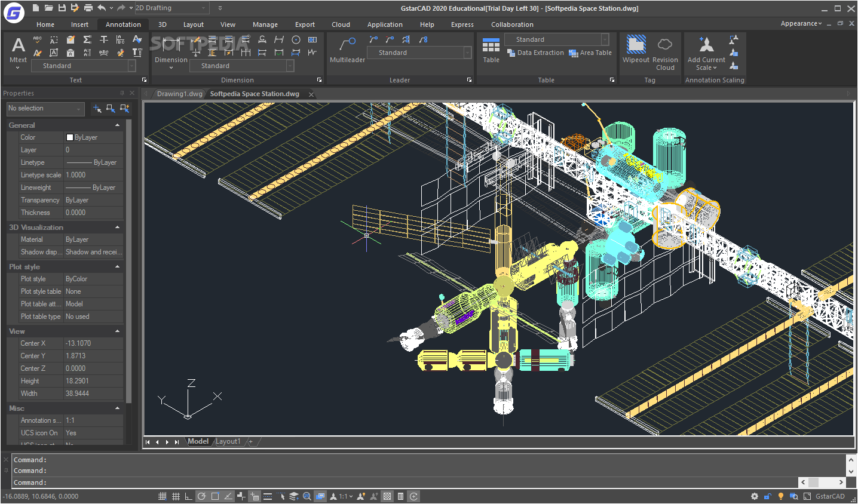Select the Multileader tool

click(x=347, y=50)
